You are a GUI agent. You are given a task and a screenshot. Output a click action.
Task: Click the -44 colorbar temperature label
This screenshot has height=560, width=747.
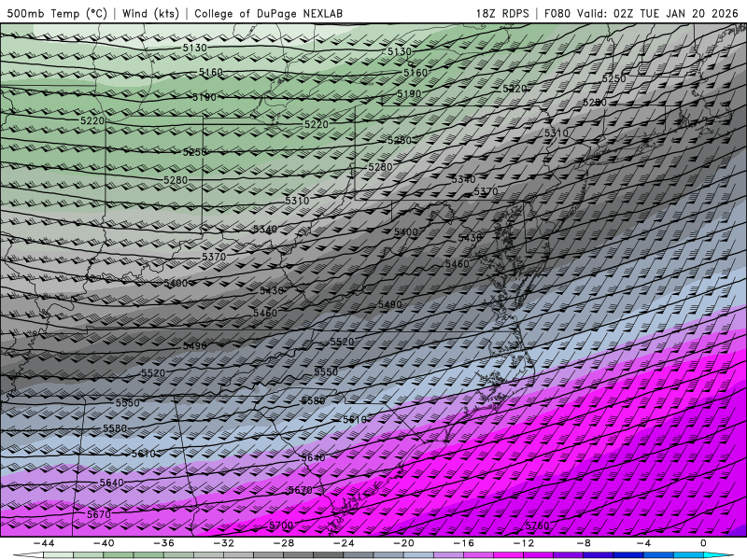point(43,543)
